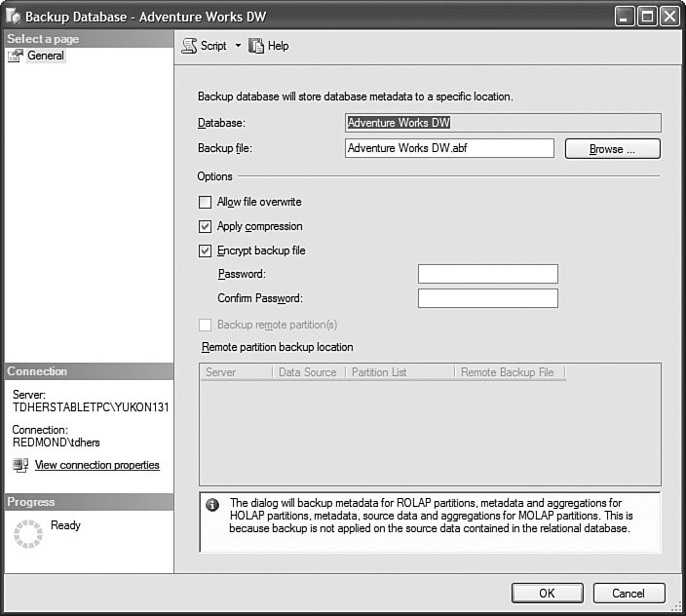Enable the Allow file overwrite checkbox

[x=205, y=202]
